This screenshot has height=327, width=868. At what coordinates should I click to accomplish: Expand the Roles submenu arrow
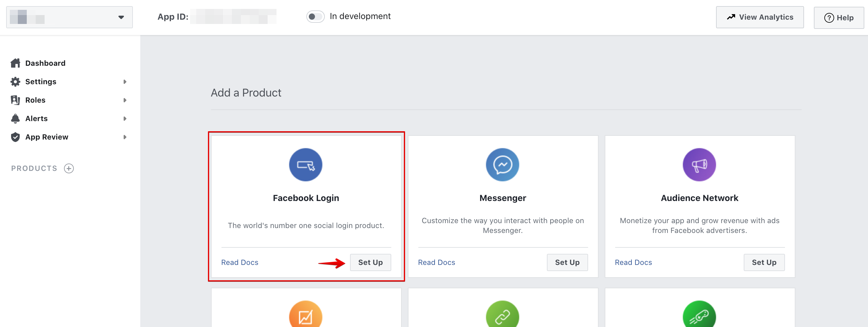point(125,100)
